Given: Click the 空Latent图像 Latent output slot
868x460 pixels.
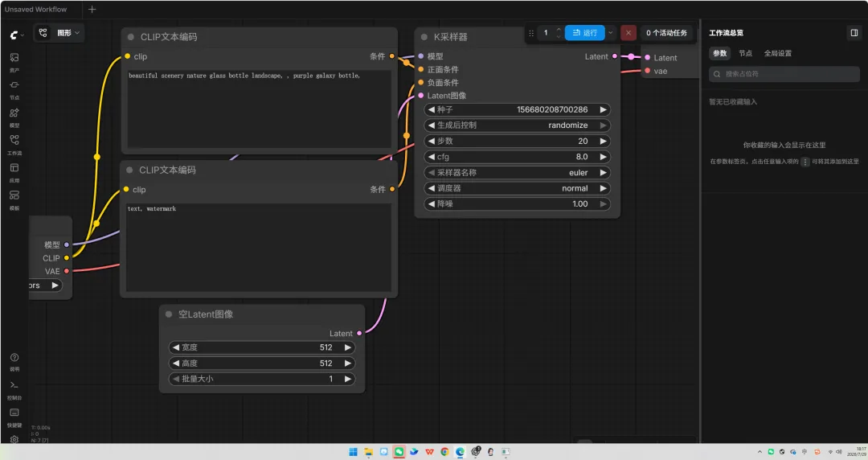Looking at the screenshot, I should pos(359,333).
